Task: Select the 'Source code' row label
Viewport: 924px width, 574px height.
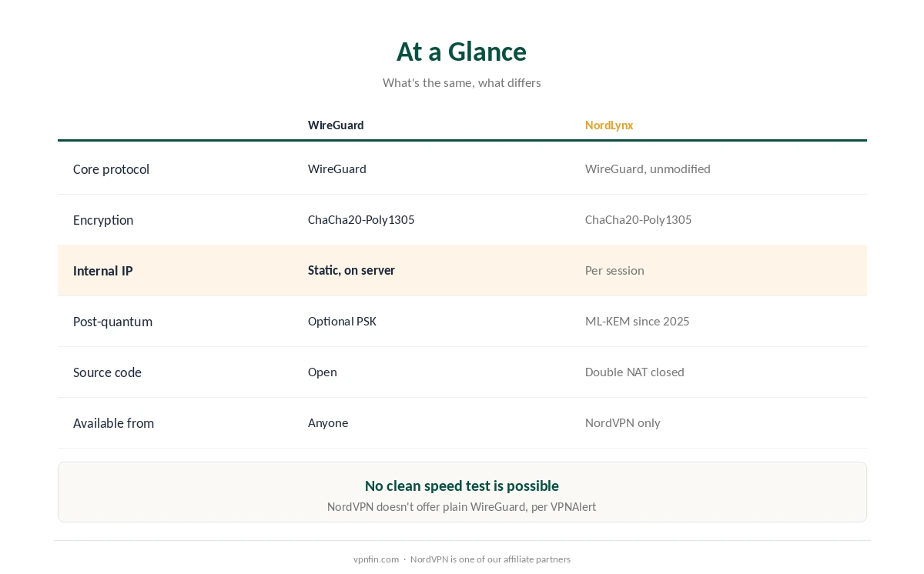Action: [107, 372]
